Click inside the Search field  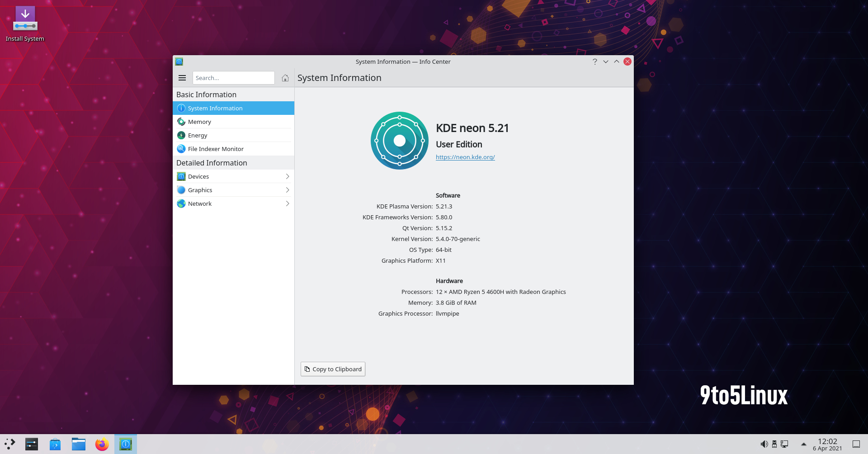(x=233, y=78)
